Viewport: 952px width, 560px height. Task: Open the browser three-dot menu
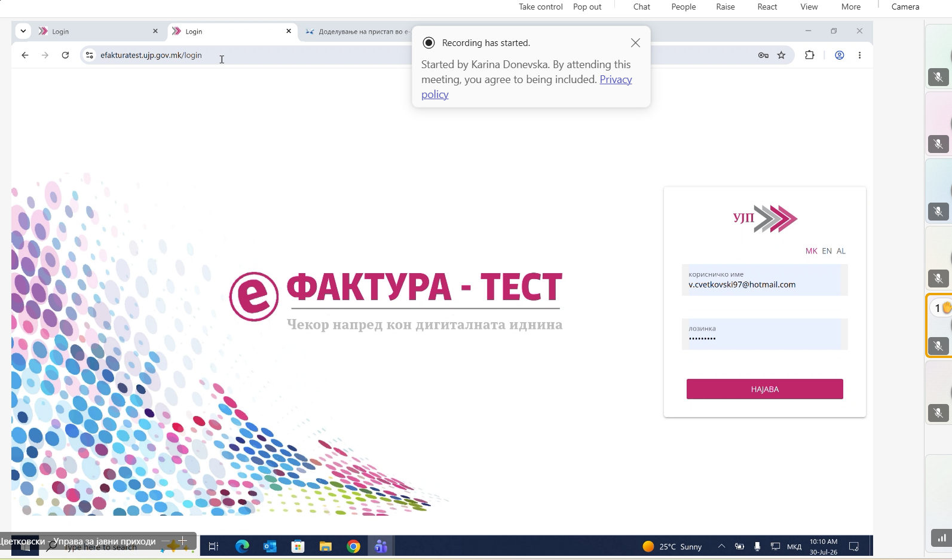click(x=859, y=55)
